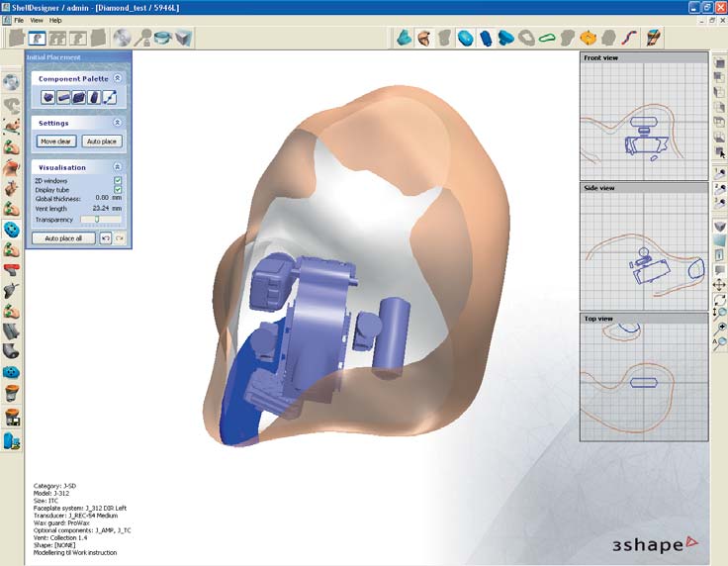Screen dimensions: 728x566
Task: Click the Move clear button
Action: pyautogui.click(x=56, y=141)
